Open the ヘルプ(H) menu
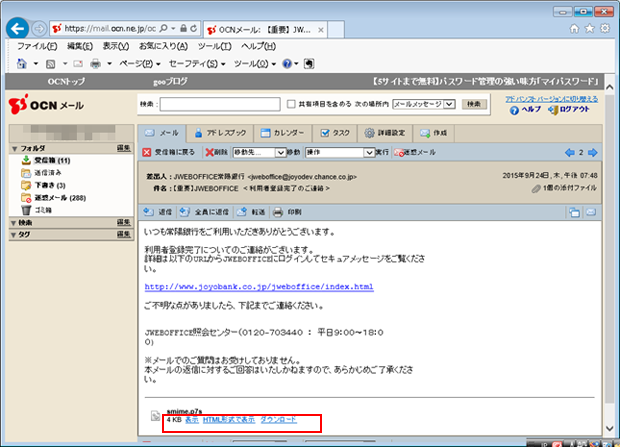The width and height of the screenshot is (620, 447). (259, 46)
